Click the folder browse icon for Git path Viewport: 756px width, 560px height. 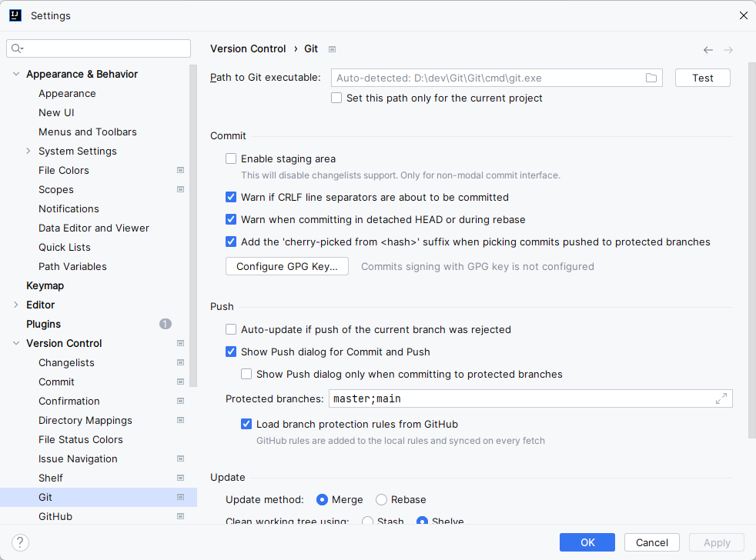651,78
